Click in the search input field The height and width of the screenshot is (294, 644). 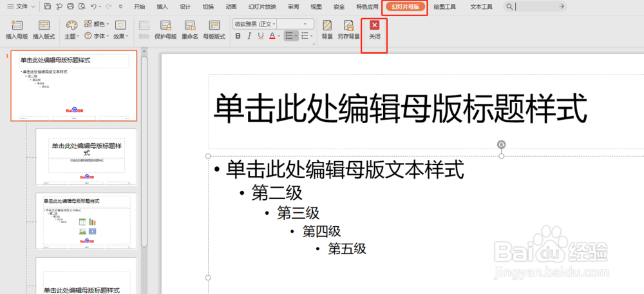535,6
